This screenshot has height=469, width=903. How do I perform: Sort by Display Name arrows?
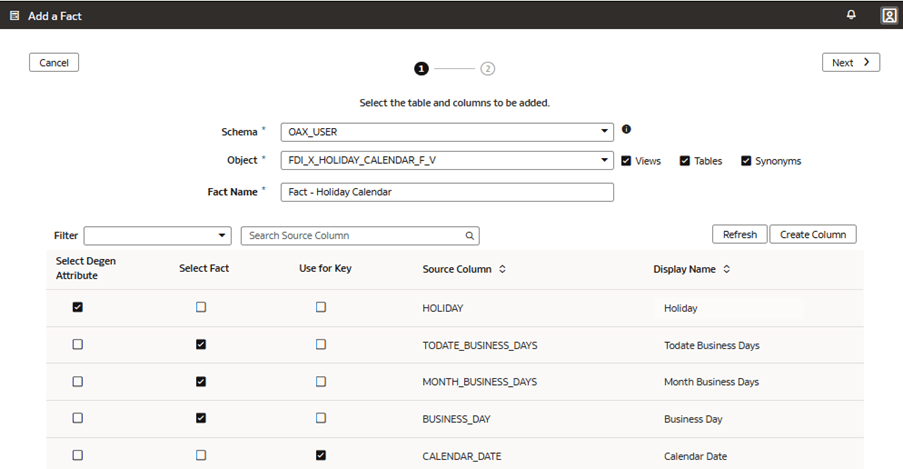point(726,269)
